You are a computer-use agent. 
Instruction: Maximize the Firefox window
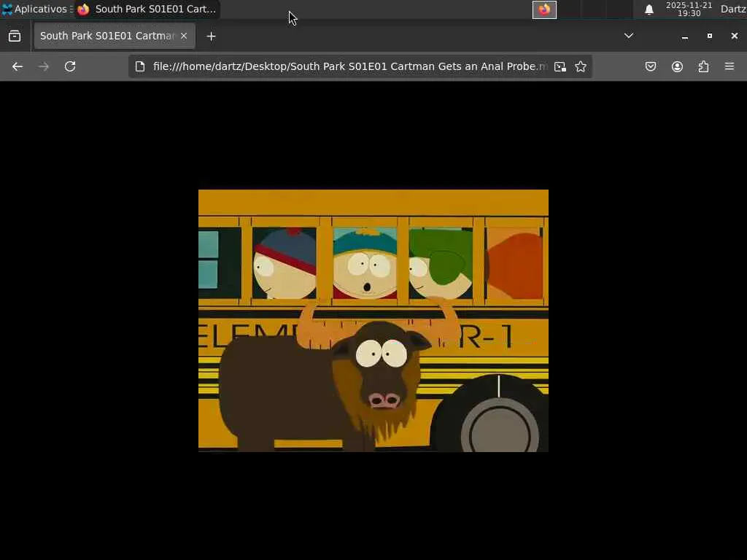[x=710, y=36]
